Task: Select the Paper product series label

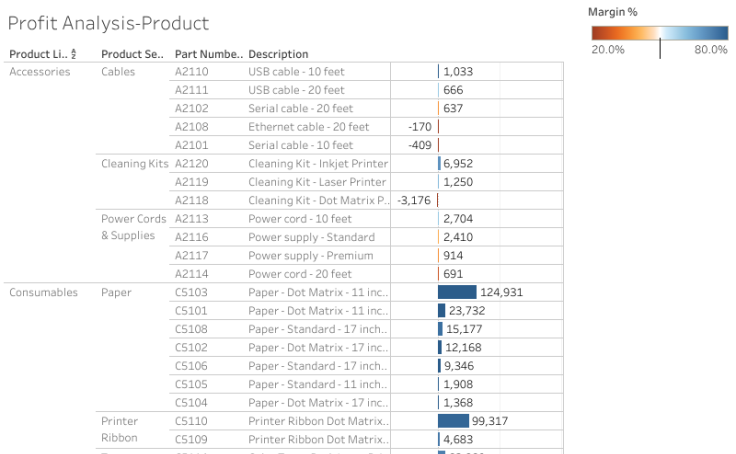Action: click(116, 292)
